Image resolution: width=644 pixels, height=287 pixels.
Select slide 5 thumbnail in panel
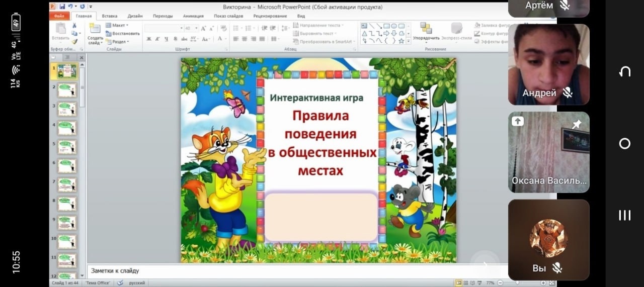[x=66, y=147]
